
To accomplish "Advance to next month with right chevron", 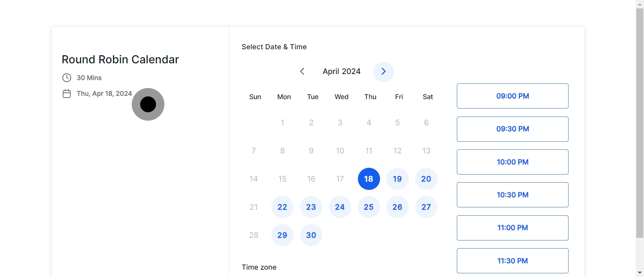I will (383, 72).
